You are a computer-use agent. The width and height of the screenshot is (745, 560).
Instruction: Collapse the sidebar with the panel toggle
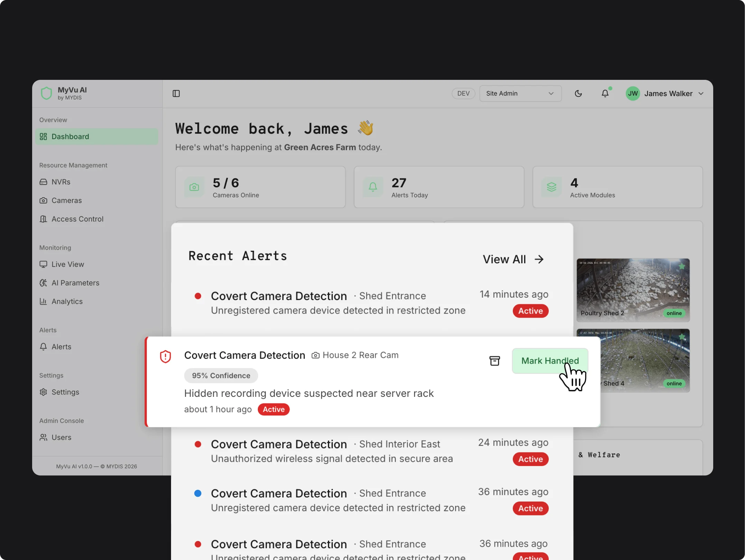click(x=176, y=93)
